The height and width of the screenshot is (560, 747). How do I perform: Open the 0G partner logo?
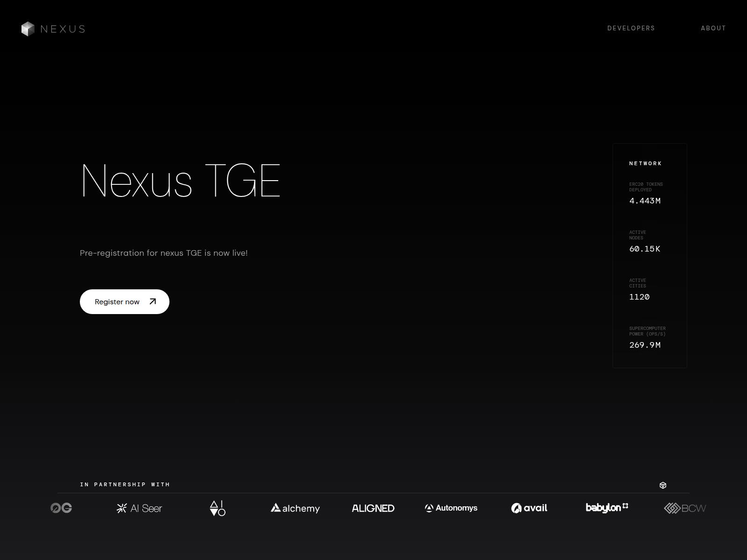click(61, 508)
